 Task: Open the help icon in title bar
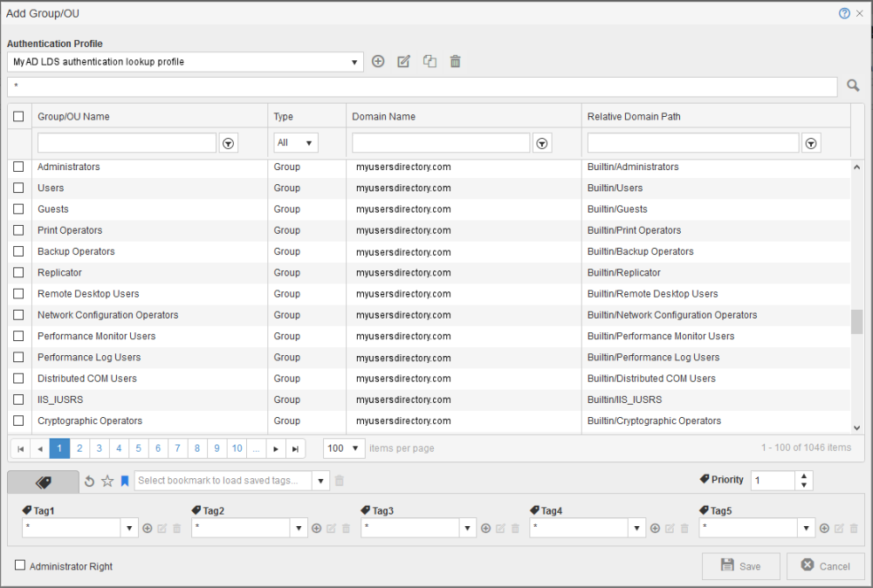coord(844,13)
